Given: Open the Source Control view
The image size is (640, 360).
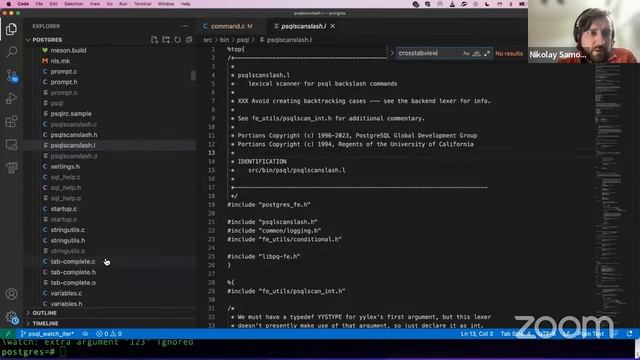Looking at the screenshot, I should (x=11, y=76).
